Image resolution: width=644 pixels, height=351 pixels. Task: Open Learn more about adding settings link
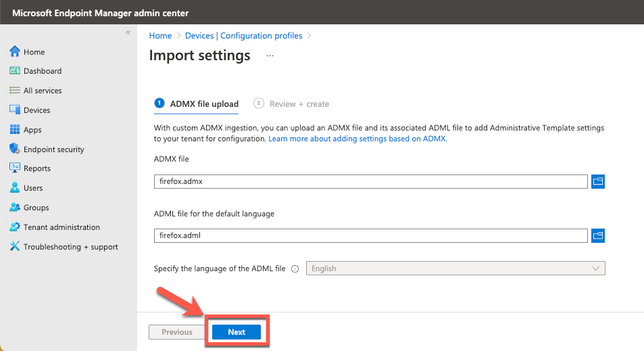pos(357,139)
